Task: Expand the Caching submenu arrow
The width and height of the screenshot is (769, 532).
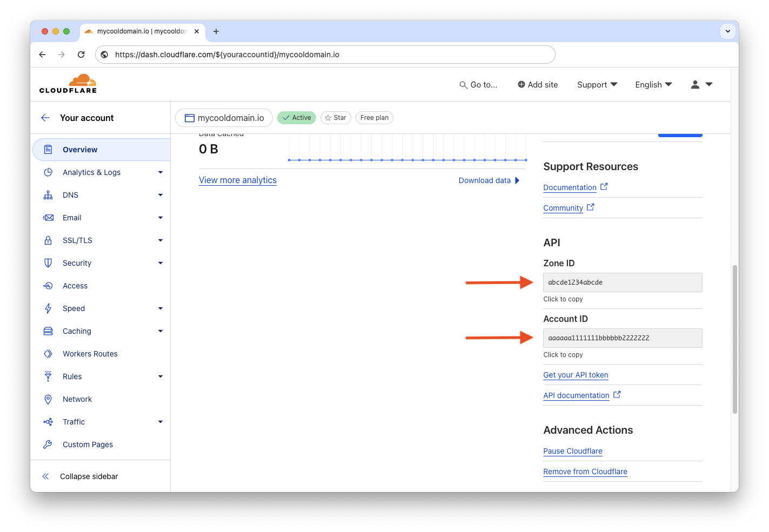Action: click(161, 331)
